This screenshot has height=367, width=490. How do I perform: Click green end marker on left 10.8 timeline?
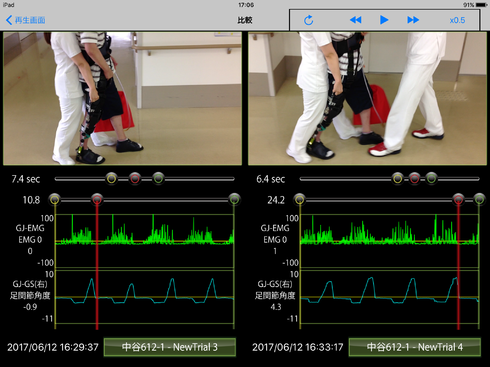tap(235, 200)
